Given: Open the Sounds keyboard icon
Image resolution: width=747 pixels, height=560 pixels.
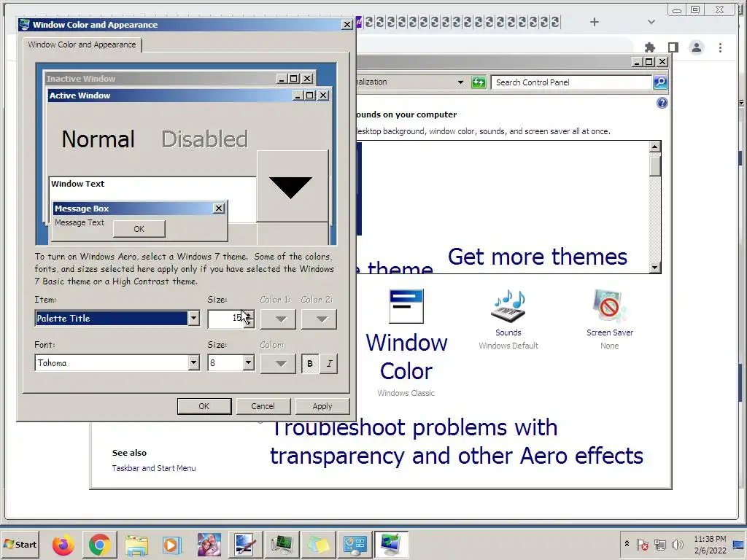Looking at the screenshot, I should coord(508,306).
